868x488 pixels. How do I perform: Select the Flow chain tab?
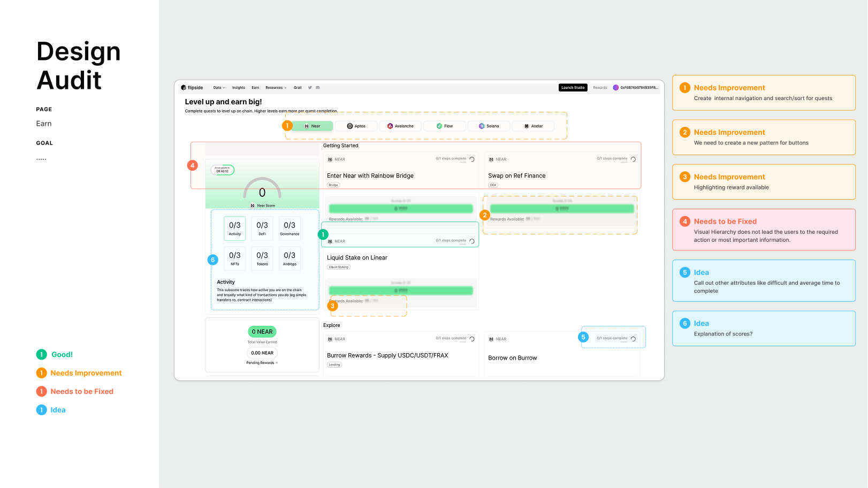point(445,126)
